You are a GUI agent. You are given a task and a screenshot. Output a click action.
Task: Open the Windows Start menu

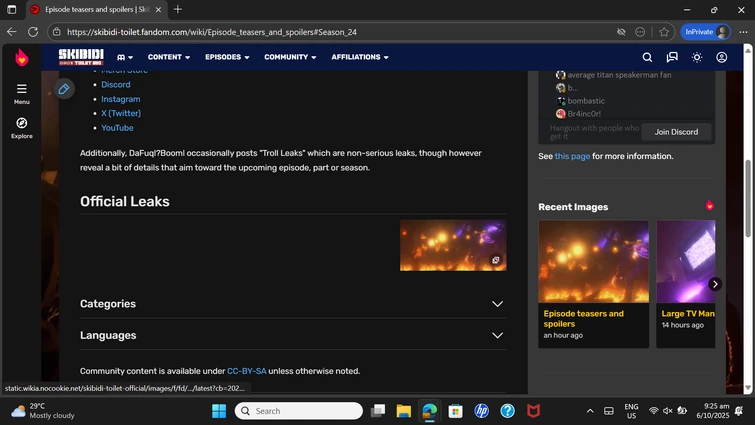tap(219, 411)
